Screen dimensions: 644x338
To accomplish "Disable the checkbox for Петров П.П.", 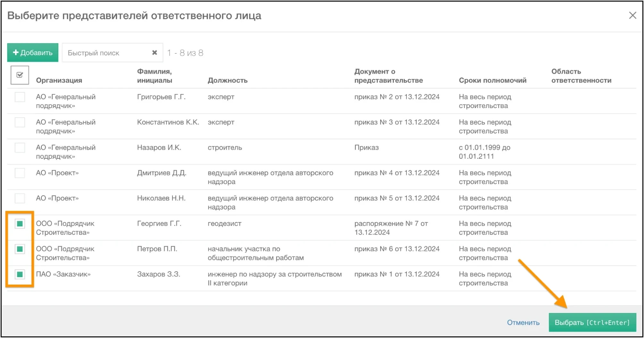I will pyautogui.click(x=20, y=249).
